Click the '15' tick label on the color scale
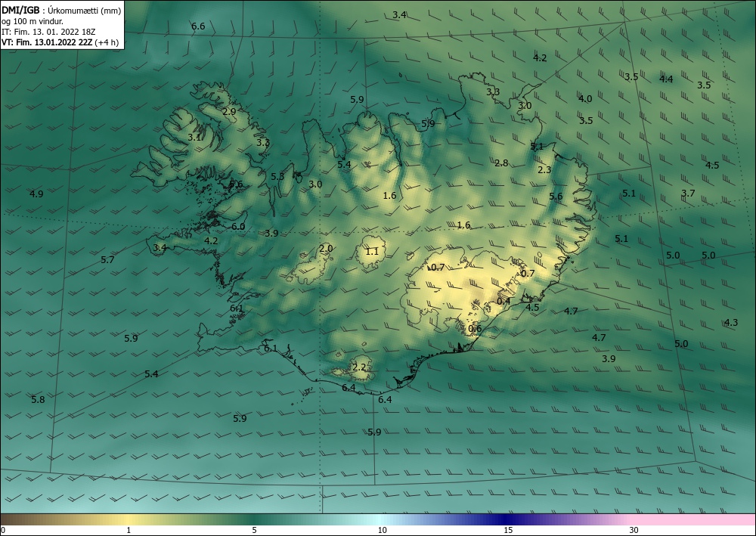 tap(508, 531)
